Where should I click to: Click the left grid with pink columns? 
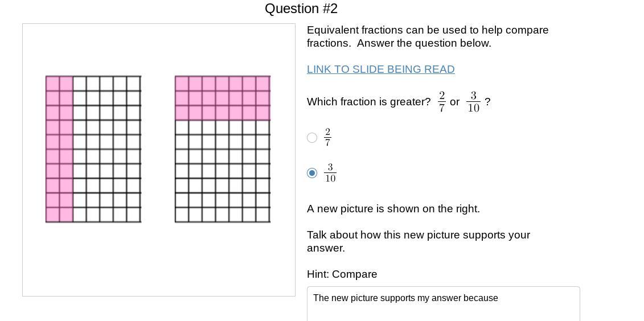(x=93, y=149)
